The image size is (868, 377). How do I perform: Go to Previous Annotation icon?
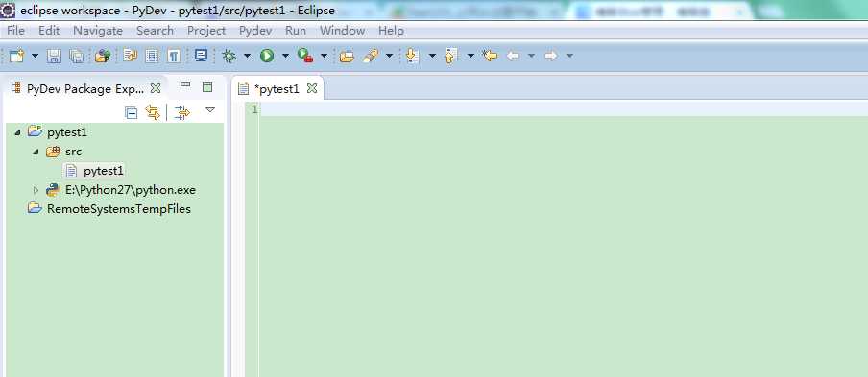click(x=450, y=56)
